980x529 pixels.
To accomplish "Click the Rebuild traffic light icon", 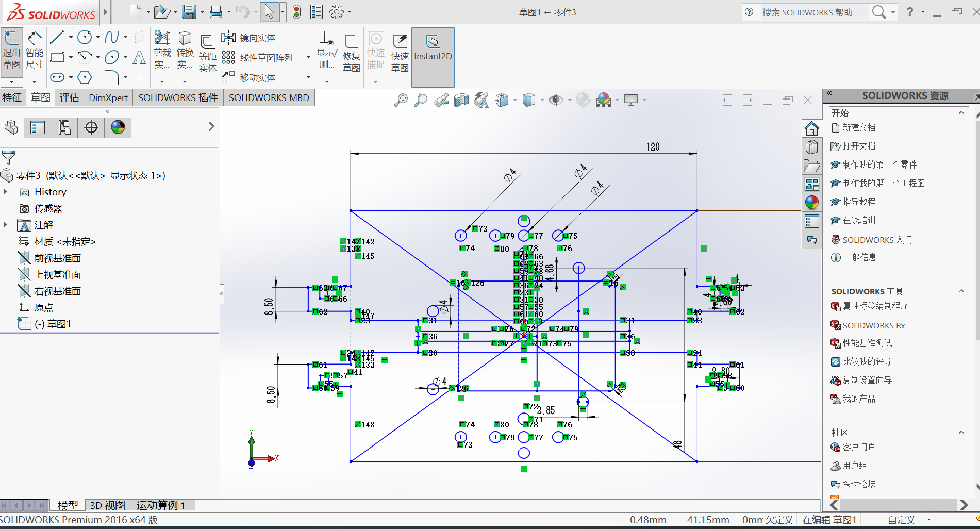I will coord(296,12).
